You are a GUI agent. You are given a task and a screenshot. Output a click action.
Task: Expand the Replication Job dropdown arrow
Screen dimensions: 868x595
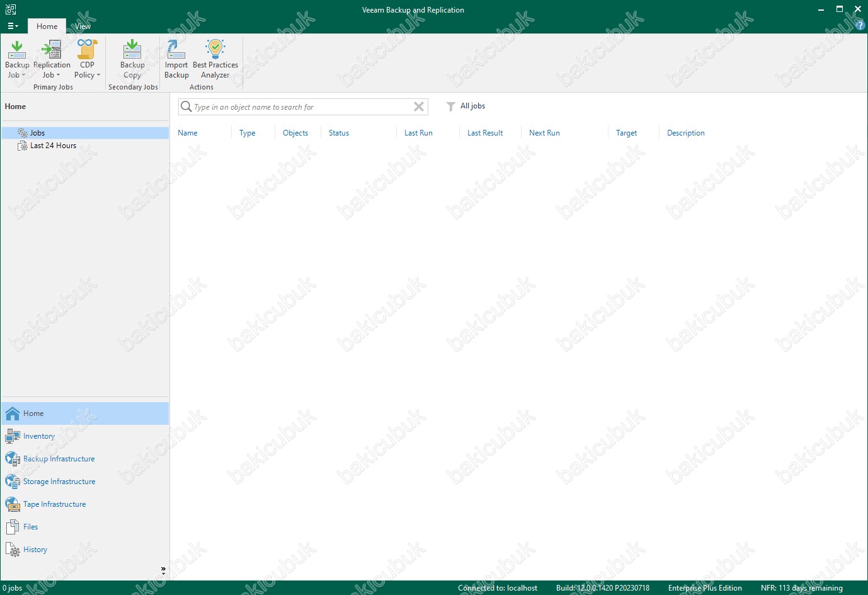(x=59, y=75)
